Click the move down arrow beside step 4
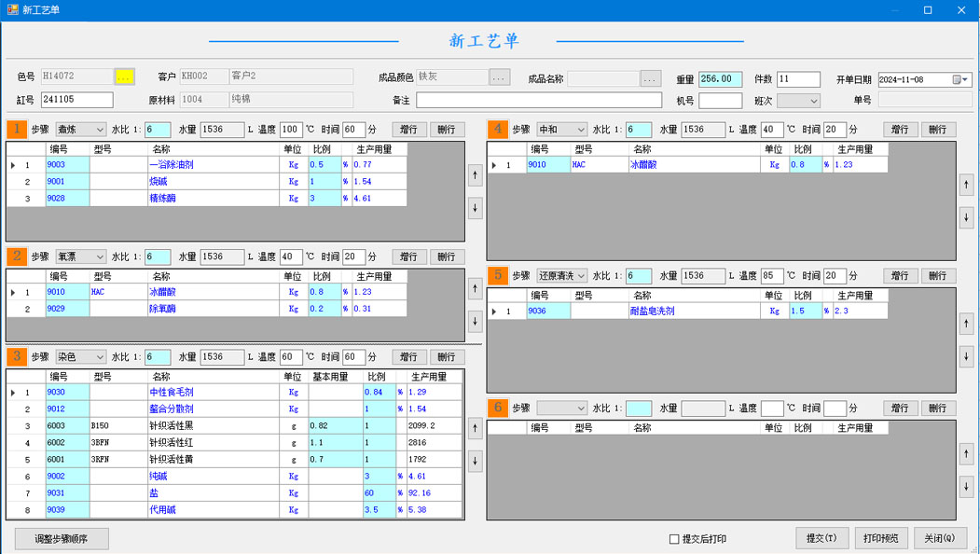980x554 pixels. (x=966, y=217)
